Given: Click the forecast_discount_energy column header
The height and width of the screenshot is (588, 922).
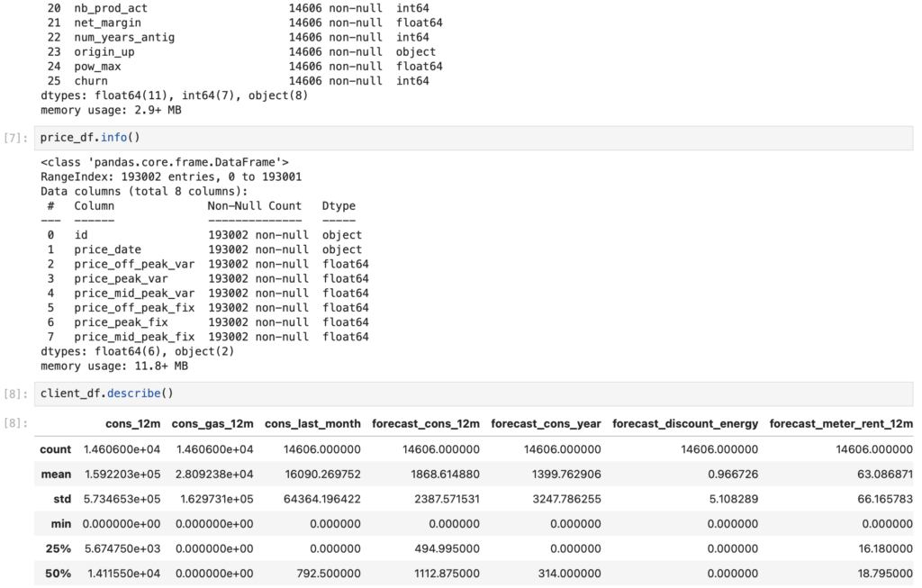Looking at the screenshot, I should coord(684,423).
